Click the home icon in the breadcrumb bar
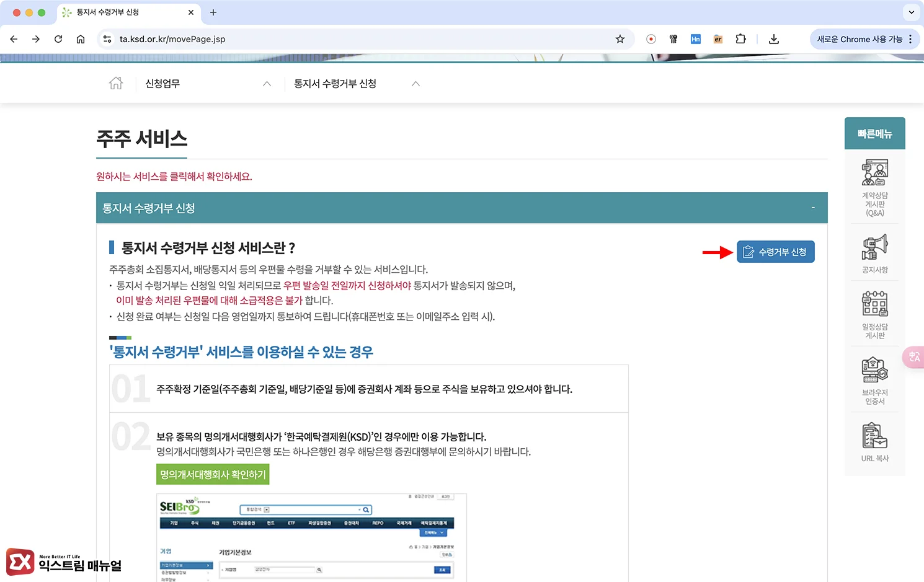 click(x=116, y=83)
